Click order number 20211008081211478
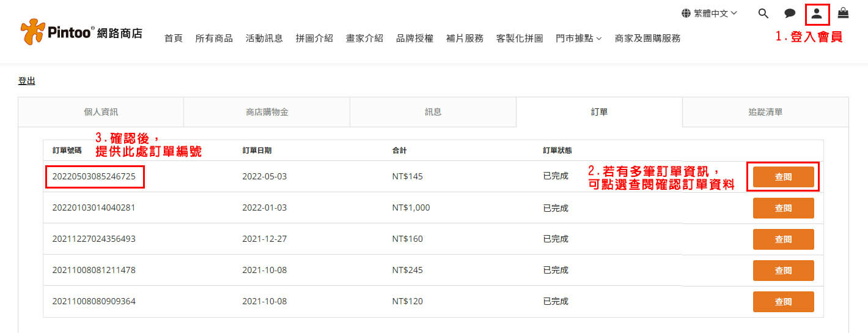Viewport: 868px width, 333px height. (94, 270)
